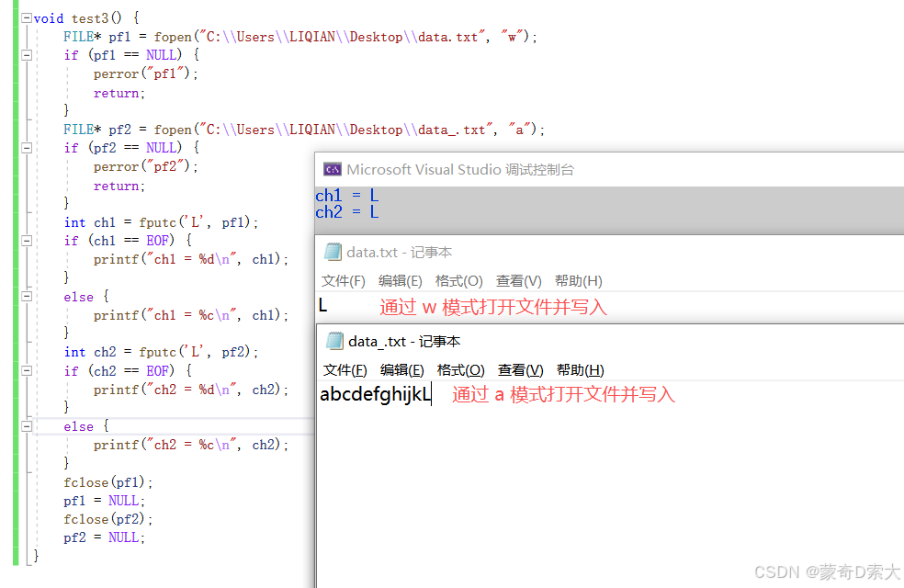Click the Microsoft Visual Studio 调试控制台 title

coord(460,169)
